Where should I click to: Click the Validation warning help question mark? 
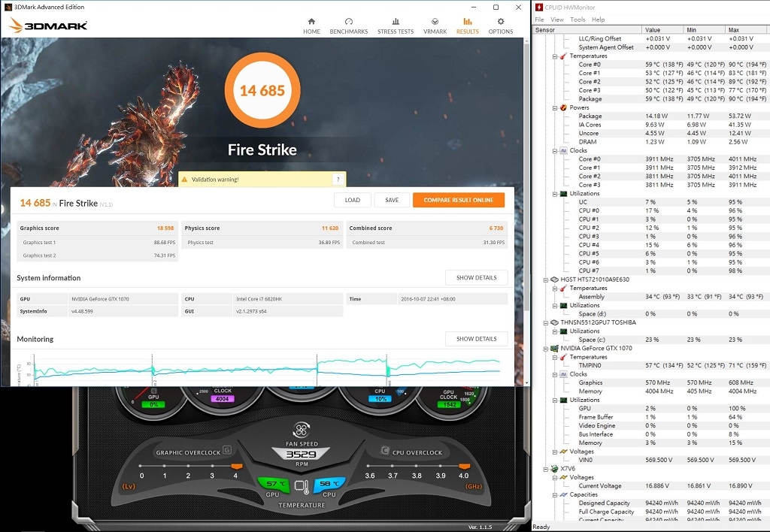pyautogui.click(x=338, y=179)
